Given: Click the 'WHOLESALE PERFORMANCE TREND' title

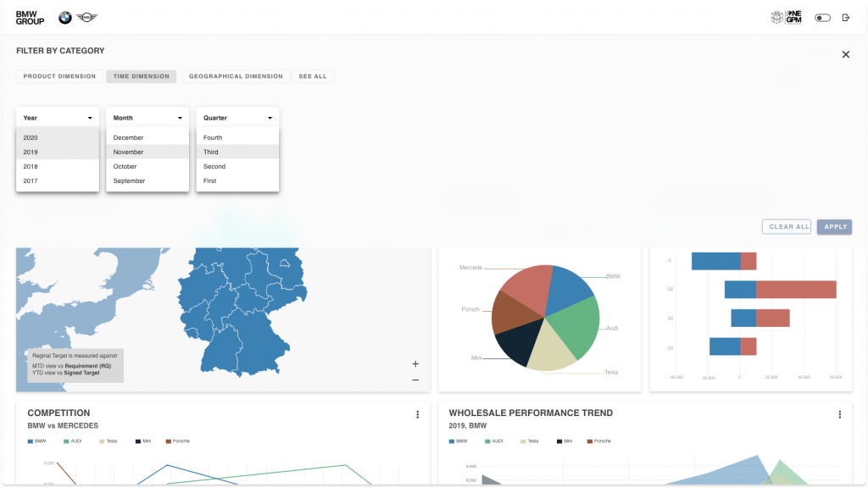Looking at the screenshot, I should pos(531,413).
